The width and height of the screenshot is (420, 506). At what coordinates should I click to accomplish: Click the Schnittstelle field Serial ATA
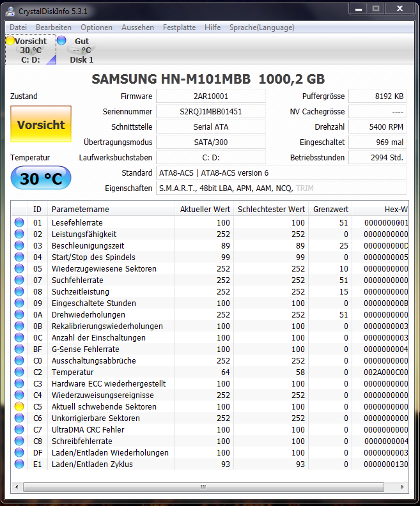tap(211, 127)
